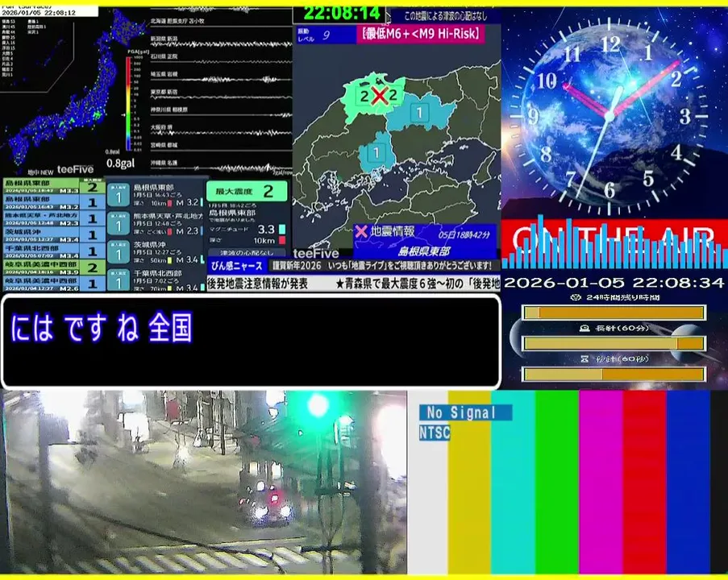The image size is (728, 580).
Task: Click the NTSC label
Action: point(435,433)
